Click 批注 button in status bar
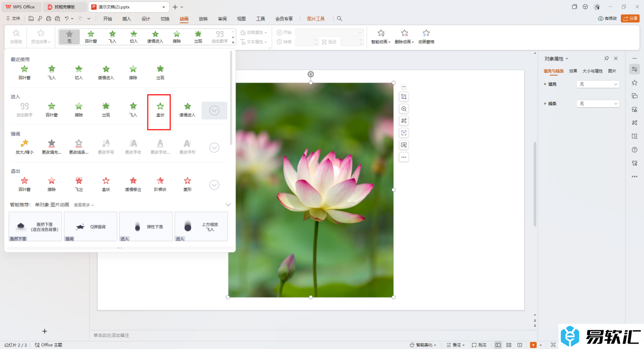The image size is (644, 349). (479, 345)
